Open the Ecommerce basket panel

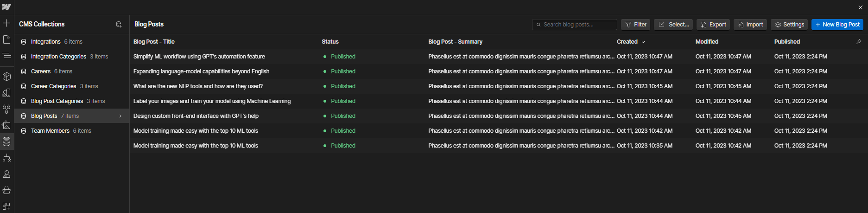(x=6, y=190)
